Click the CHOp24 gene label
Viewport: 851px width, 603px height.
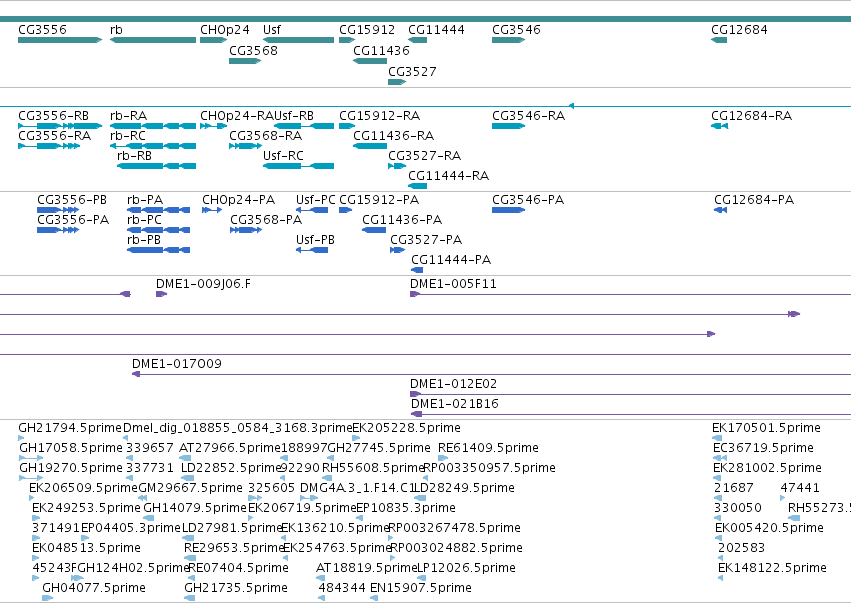pyautogui.click(x=225, y=30)
